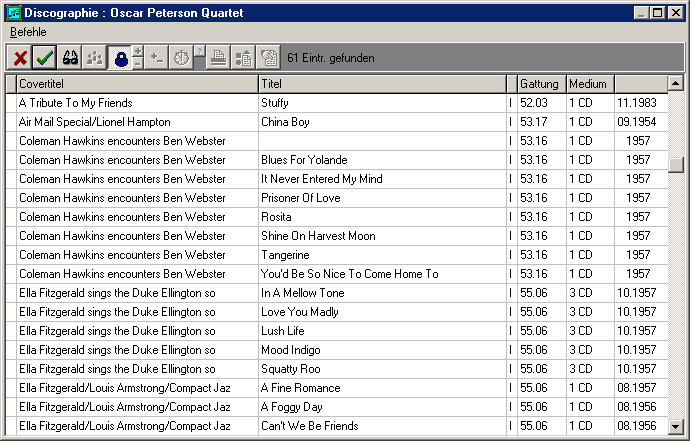This screenshot has width=690, height=441.
Task: Toggle the blue padlock lock button
Action: pyautogui.click(x=120, y=58)
